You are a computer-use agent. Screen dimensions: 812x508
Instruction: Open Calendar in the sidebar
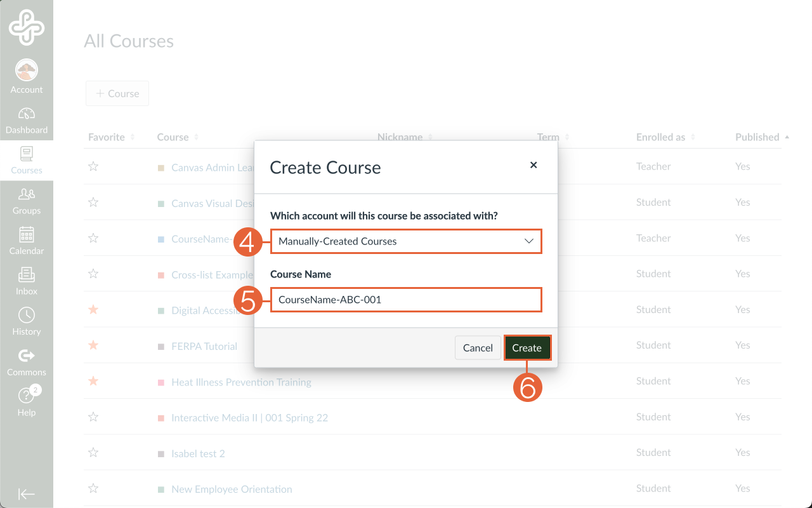(x=27, y=241)
